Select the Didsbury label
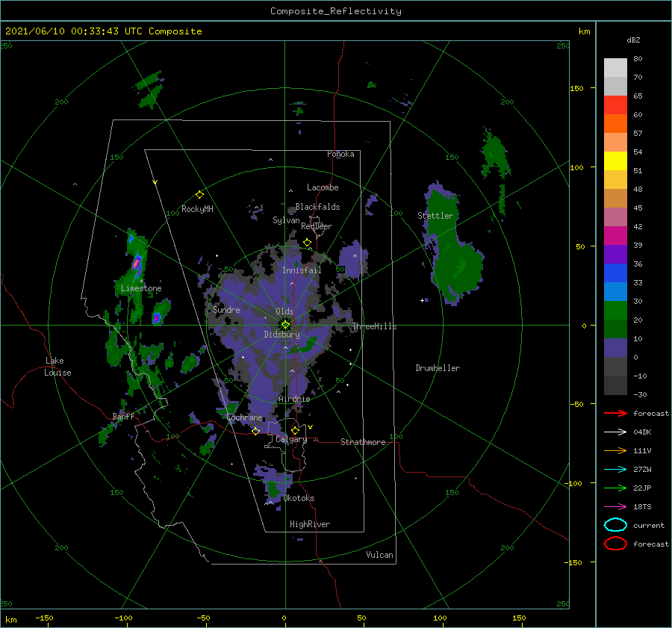 tap(281, 335)
